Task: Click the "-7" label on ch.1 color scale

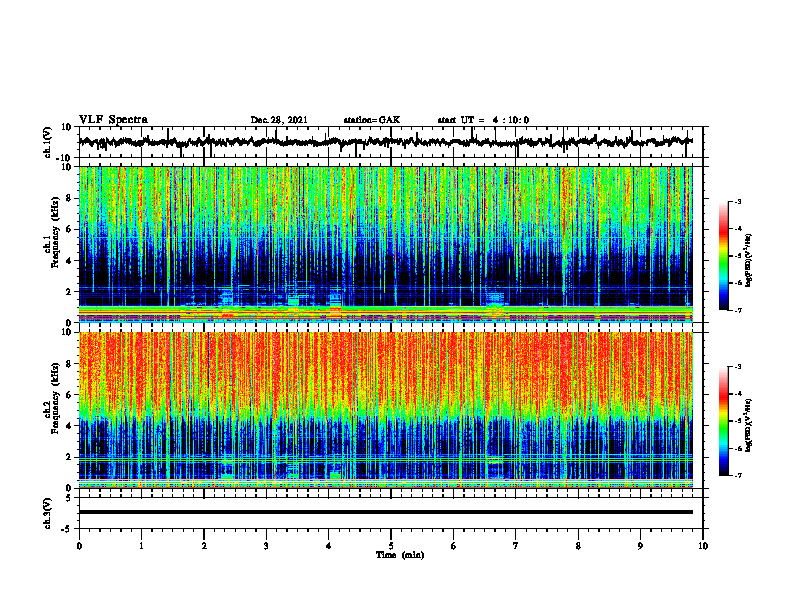Action: tap(737, 310)
